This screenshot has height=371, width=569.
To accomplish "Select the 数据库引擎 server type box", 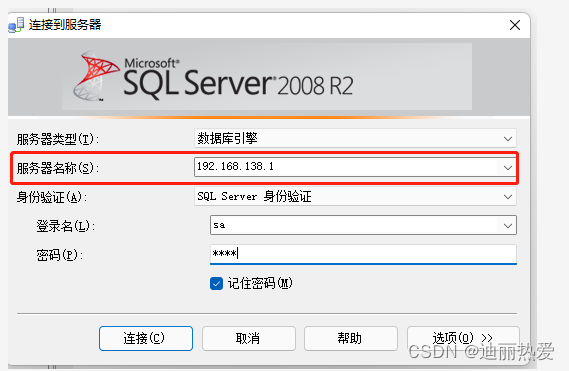I will [355, 138].
